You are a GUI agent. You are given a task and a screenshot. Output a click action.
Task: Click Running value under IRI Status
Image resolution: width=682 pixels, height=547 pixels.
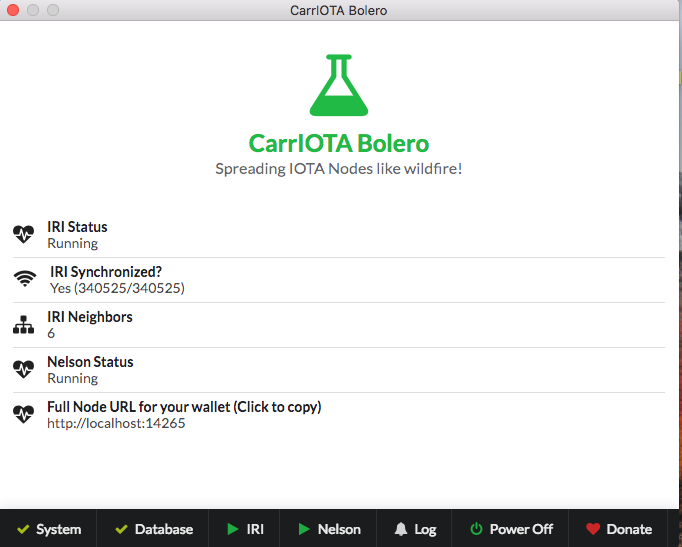(73, 243)
